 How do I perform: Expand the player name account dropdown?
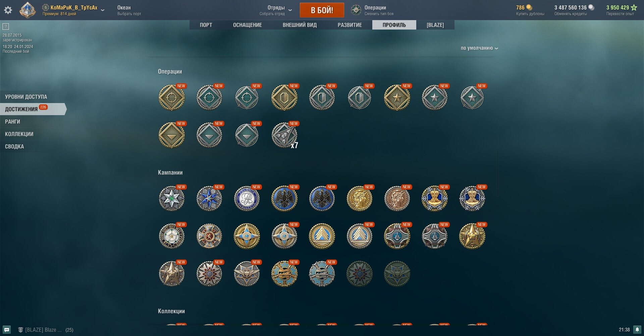(x=103, y=10)
